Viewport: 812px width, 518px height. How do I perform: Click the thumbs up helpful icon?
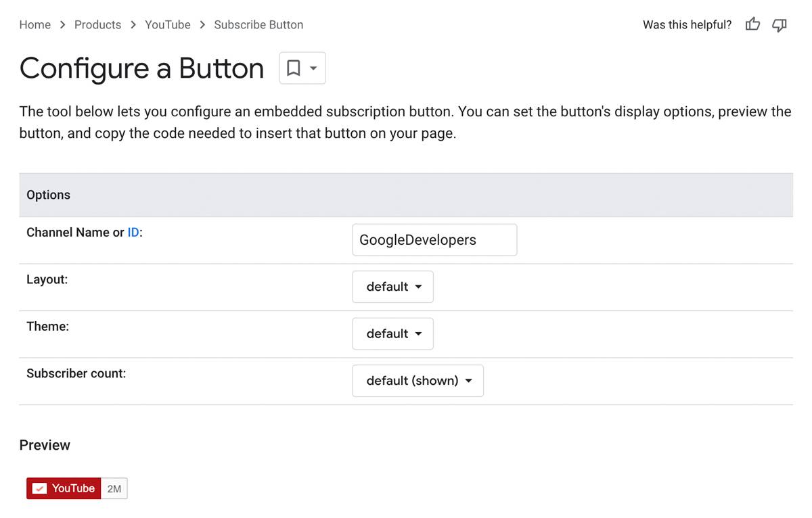[x=752, y=25]
